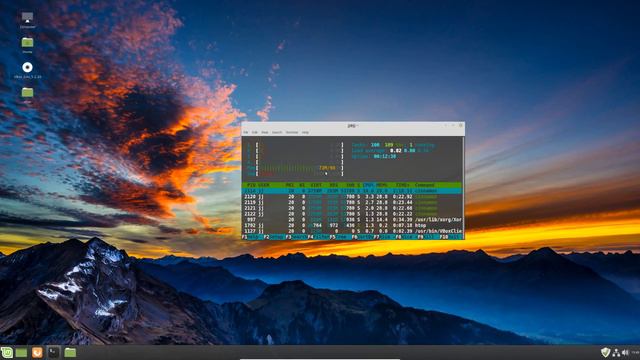Select process row with PID 2120
The width and height of the screenshot is (640, 360).
[x=352, y=196]
